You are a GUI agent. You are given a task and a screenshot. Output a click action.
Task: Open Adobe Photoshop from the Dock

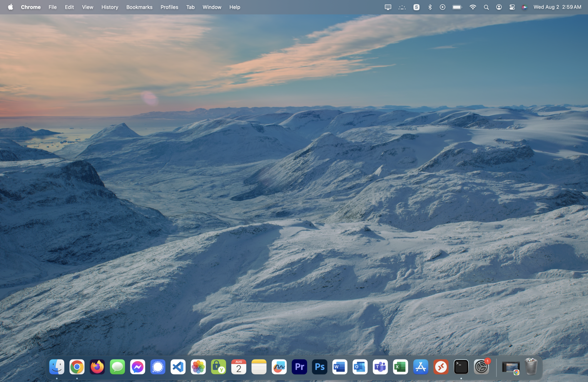pos(320,367)
